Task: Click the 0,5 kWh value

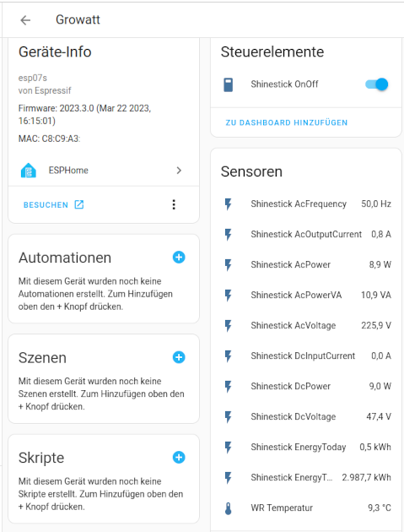Action: 375,448
